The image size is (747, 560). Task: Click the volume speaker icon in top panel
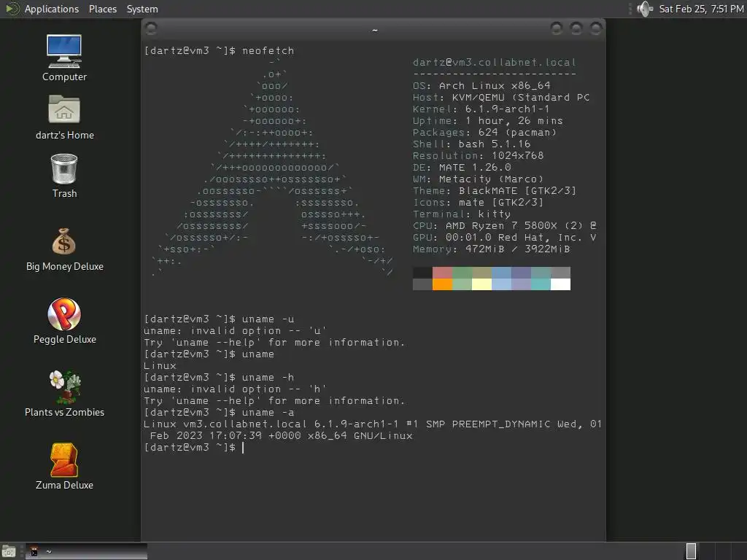[644, 9]
